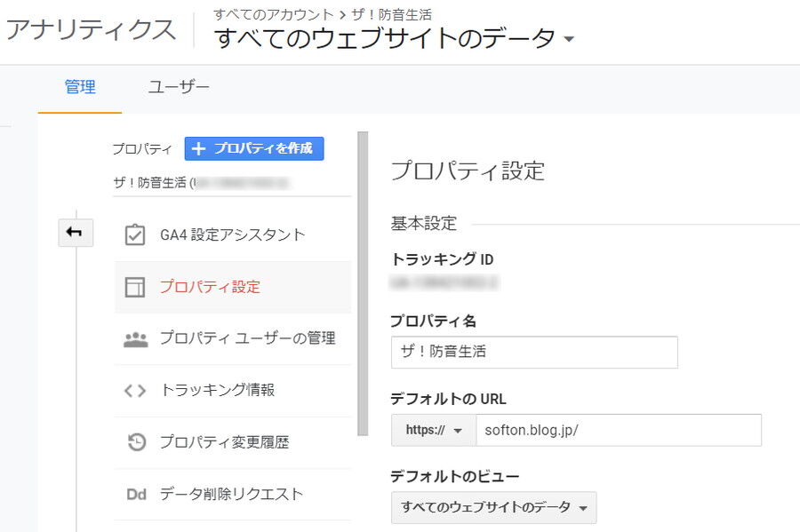Open the account selector dropdown arrow in header
800x532 pixels.
click(569, 39)
